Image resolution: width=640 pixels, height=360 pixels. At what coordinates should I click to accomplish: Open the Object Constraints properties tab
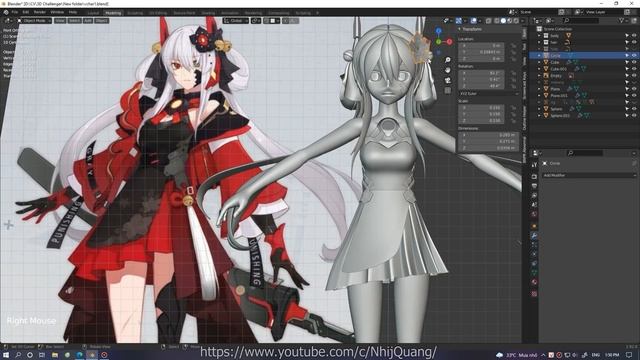pos(534,264)
